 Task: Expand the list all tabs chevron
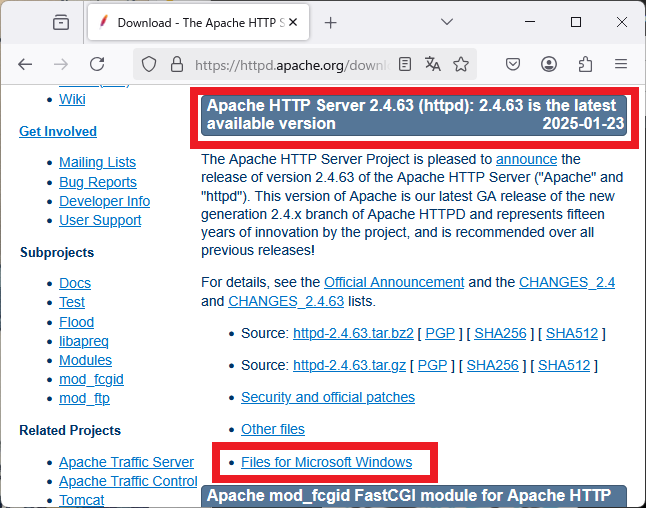447,21
